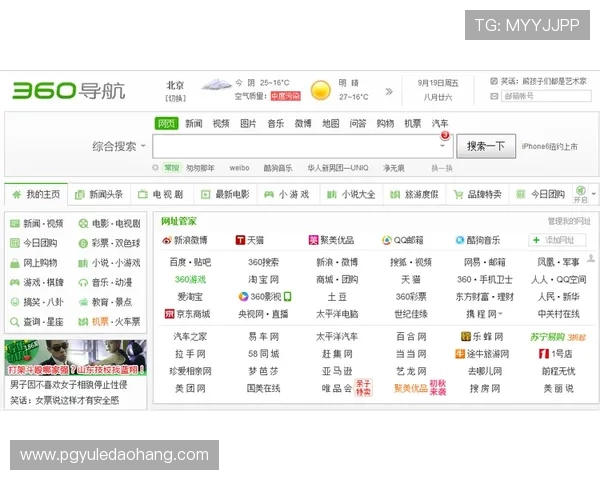Open the 小游戏 navigation tab
Image resolution: width=600 pixels, height=480 pixels.
tap(287, 194)
